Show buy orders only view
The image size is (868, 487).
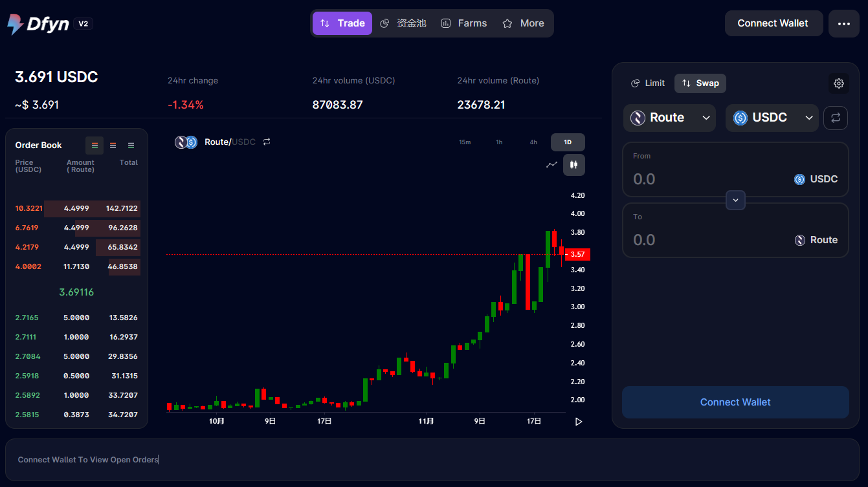click(131, 146)
